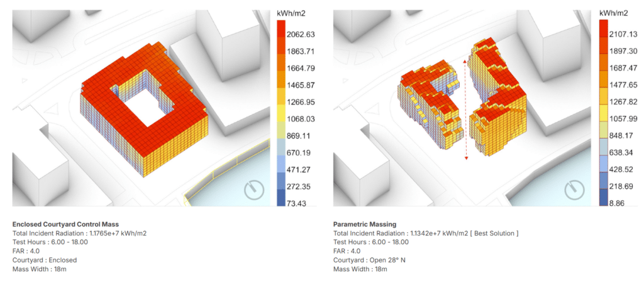This screenshot has width=644, height=287.
Task: Choose the 1057.99 yellow legend band
Action: point(603,118)
